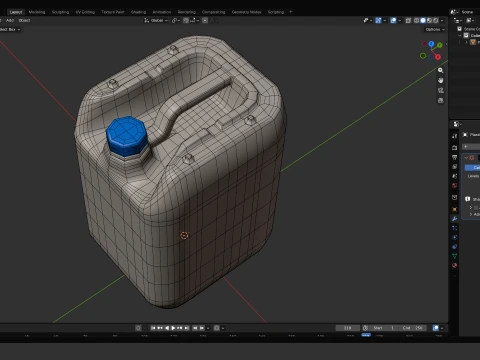
Task: Switch to the Shading workspace tab
Action: click(138, 12)
